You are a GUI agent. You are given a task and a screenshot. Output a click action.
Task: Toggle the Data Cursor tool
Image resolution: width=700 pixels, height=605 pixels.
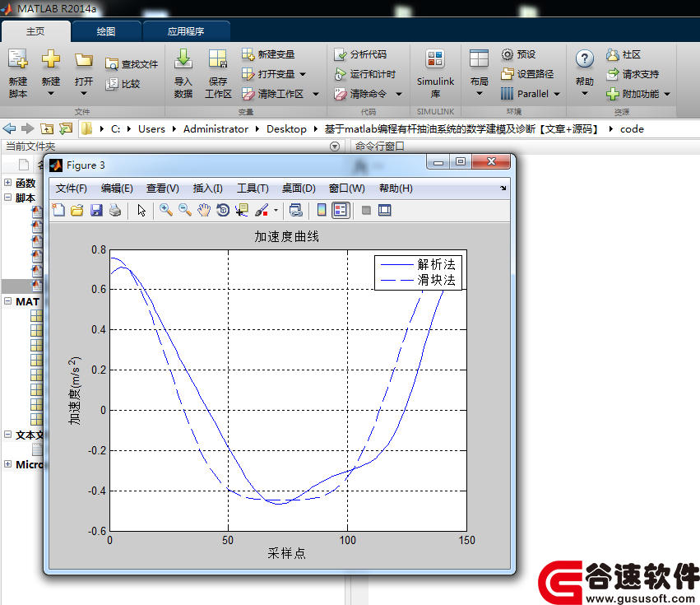[x=242, y=210]
